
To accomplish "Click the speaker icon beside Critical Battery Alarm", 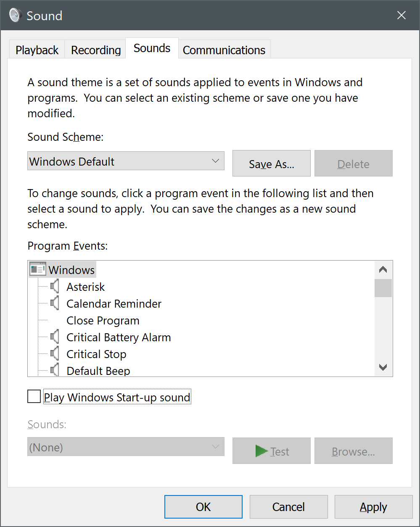I will click(55, 337).
